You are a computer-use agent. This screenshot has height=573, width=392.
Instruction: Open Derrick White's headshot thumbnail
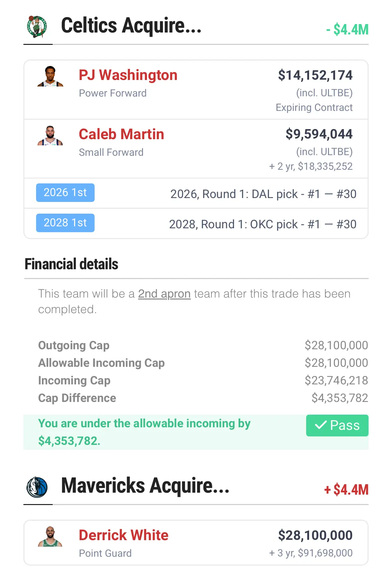pos(50,537)
